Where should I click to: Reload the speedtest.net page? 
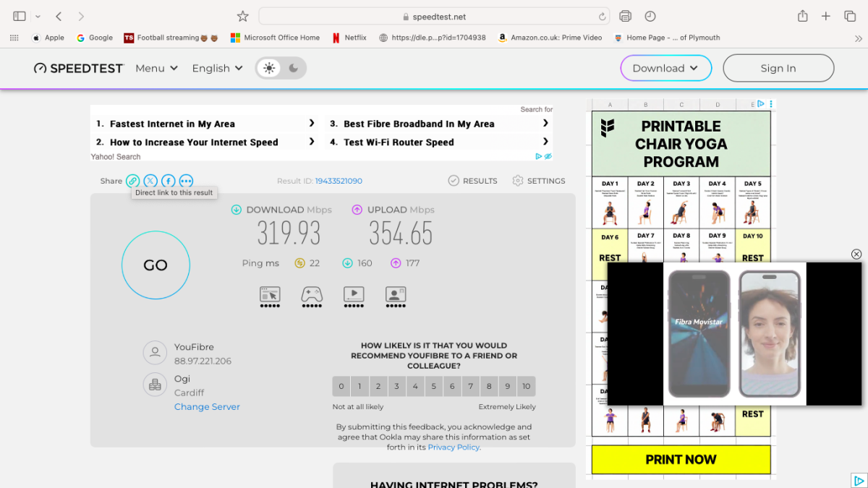click(602, 16)
